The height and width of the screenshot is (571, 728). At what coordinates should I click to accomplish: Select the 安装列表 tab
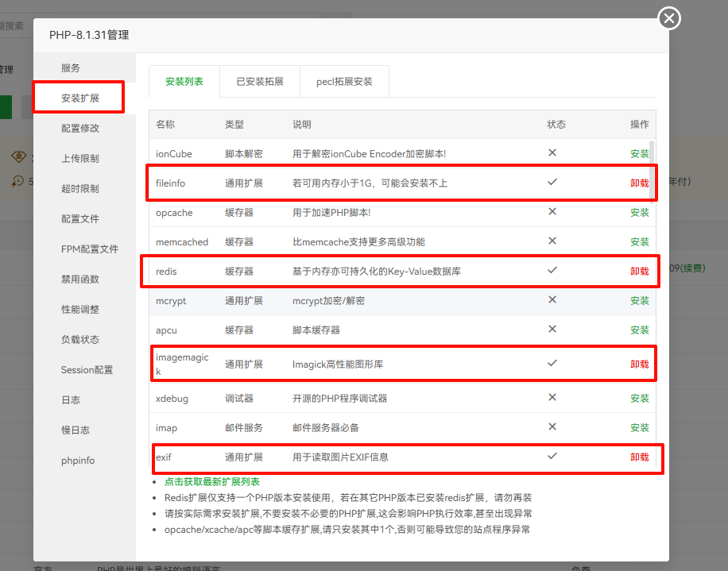click(x=184, y=82)
